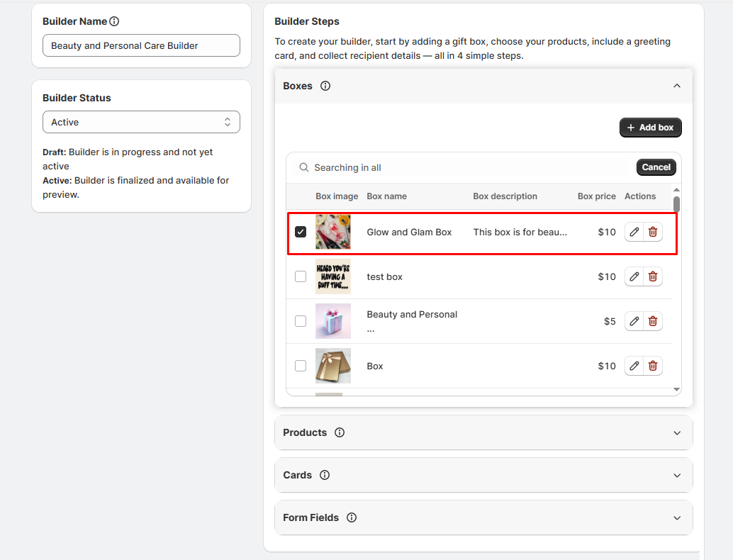
Task: Click info icon beside Form Fields heading
Action: (352, 517)
